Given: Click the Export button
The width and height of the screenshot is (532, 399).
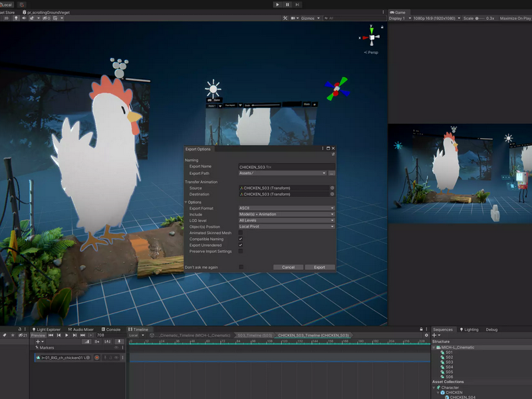Looking at the screenshot, I should point(320,267).
